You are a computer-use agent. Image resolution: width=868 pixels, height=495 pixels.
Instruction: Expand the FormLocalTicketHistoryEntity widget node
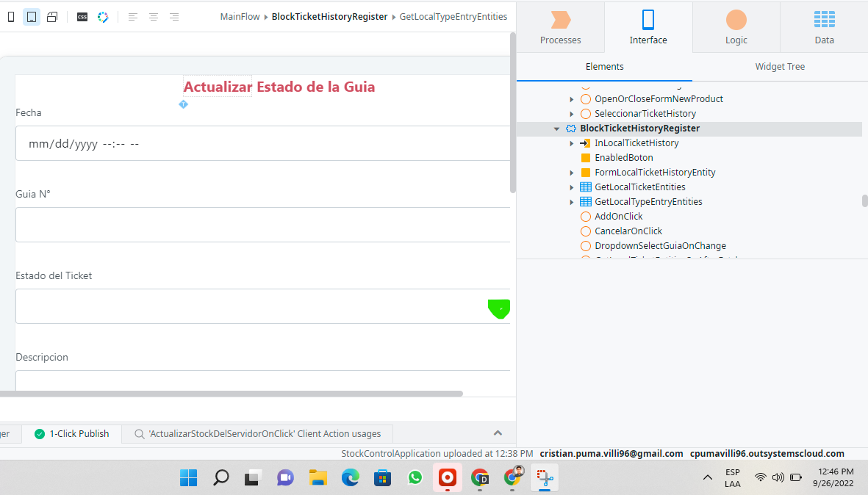click(x=572, y=172)
